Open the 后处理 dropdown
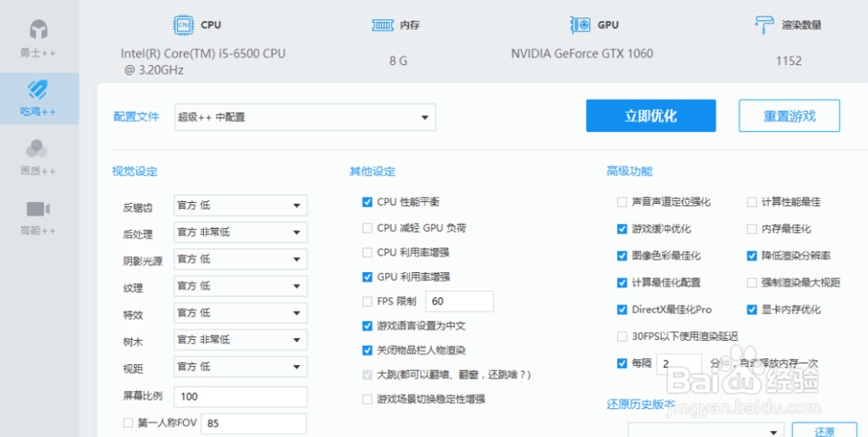 coord(240,232)
